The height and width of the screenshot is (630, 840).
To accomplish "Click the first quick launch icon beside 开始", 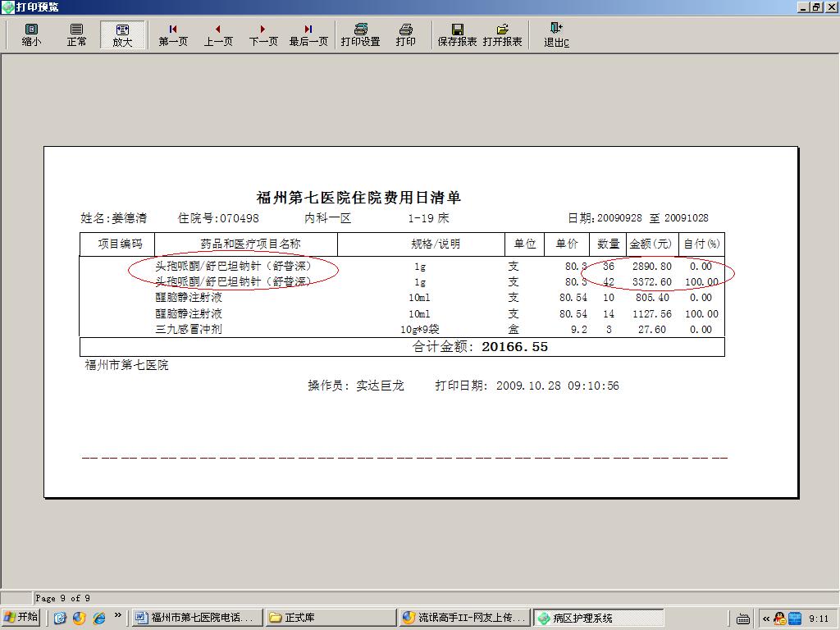I will click(59, 618).
